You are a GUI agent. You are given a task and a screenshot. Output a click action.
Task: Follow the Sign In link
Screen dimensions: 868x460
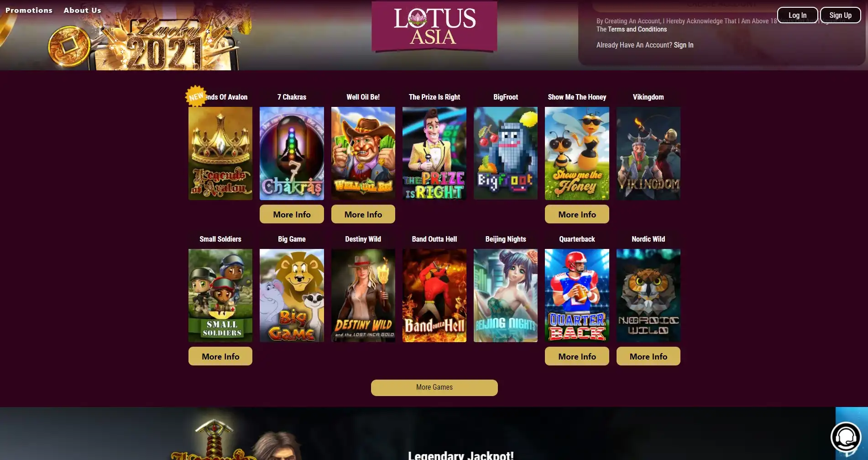[684, 45]
